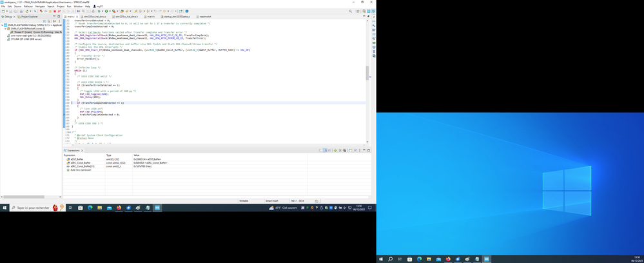
Task: Click the Debug bug launch icon
Action: (x=99, y=11)
